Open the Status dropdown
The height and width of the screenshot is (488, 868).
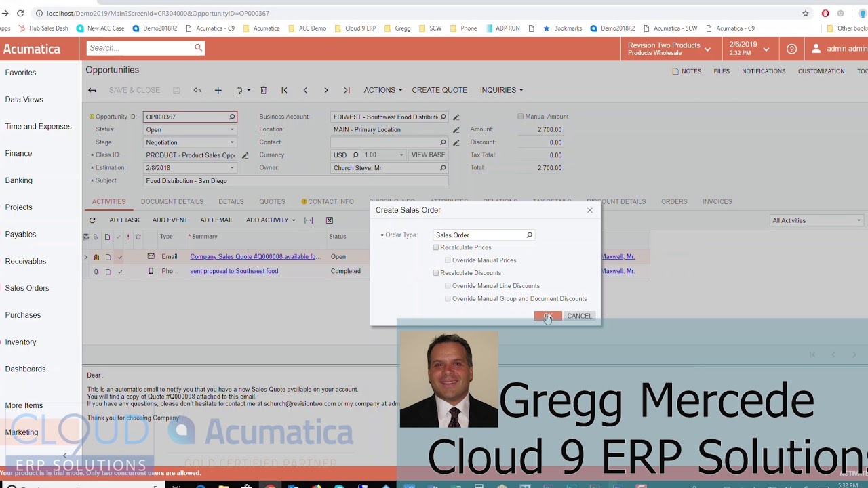[232, 129]
